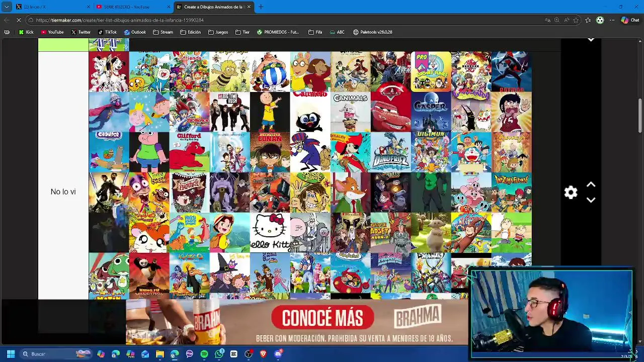644x362 pixels.
Task: Open the Paletools v26.0.28 bookmark
Action: pyautogui.click(x=373, y=32)
